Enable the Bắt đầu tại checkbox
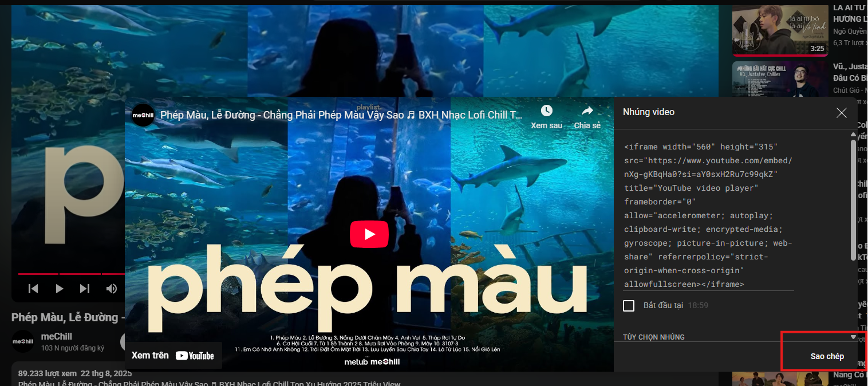The height and width of the screenshot is (386, 868). (629, 305)
